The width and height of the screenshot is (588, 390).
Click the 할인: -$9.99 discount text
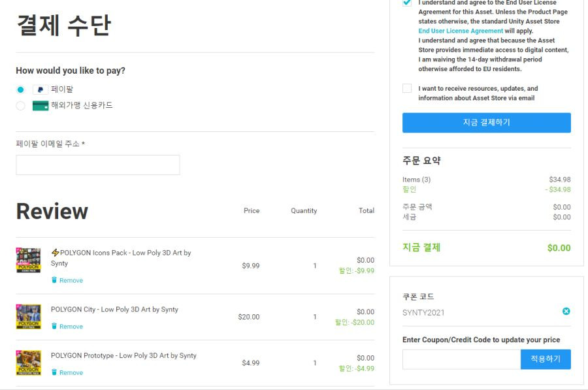tap(357, 270)
